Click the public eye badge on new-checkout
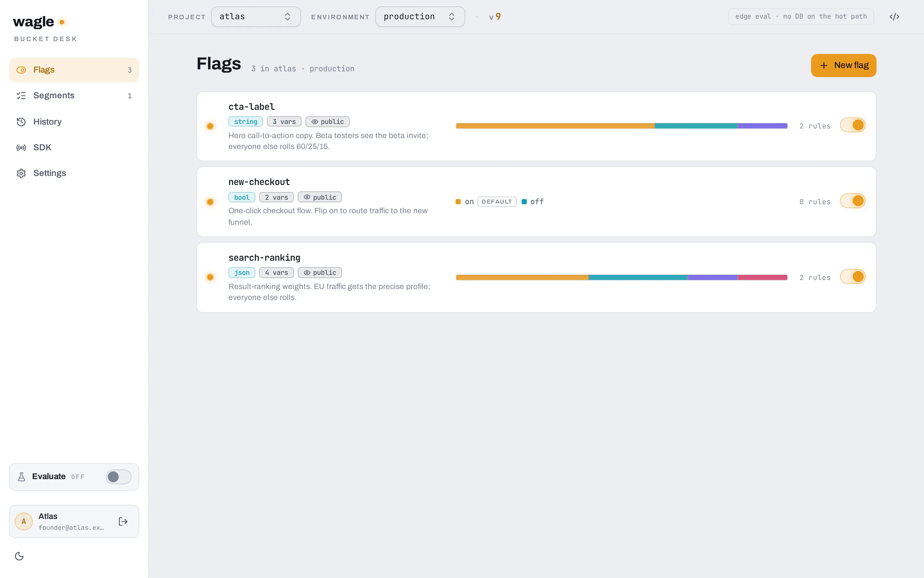Viewport: 924px width, 578px height. (320, 197)
